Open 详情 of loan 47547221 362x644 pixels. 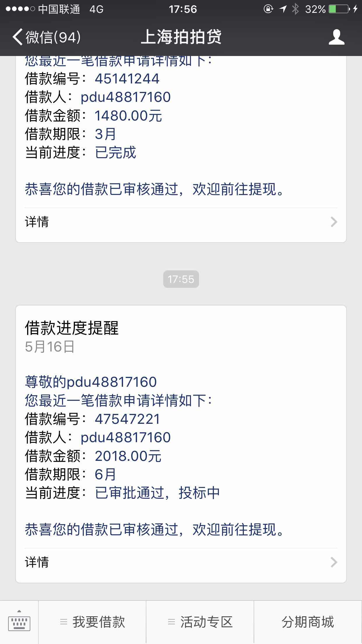point(181,562)
